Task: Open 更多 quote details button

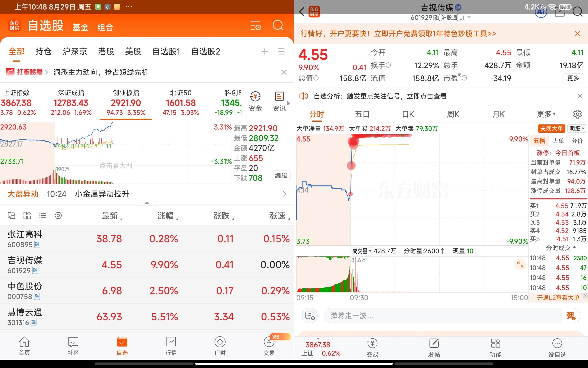Action: coord(573,78)
